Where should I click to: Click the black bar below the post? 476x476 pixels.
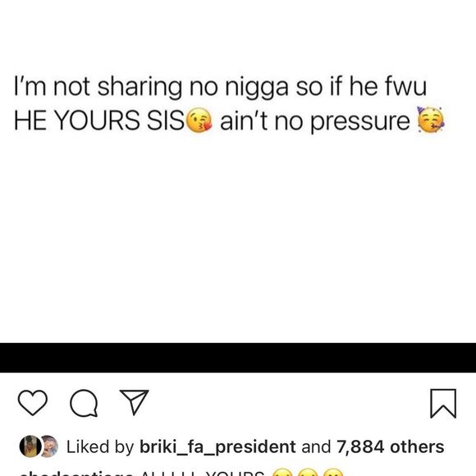[x=238, y=358]
